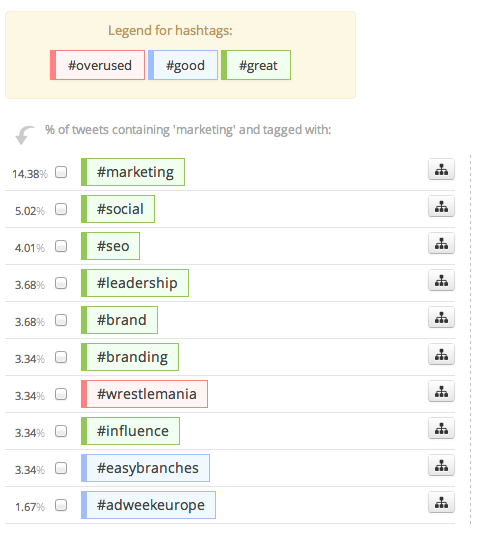This screenshot has height=534, width=478.
Task: Click hierarchy icon beside #easybranches
Action: (x=441, y=466)
